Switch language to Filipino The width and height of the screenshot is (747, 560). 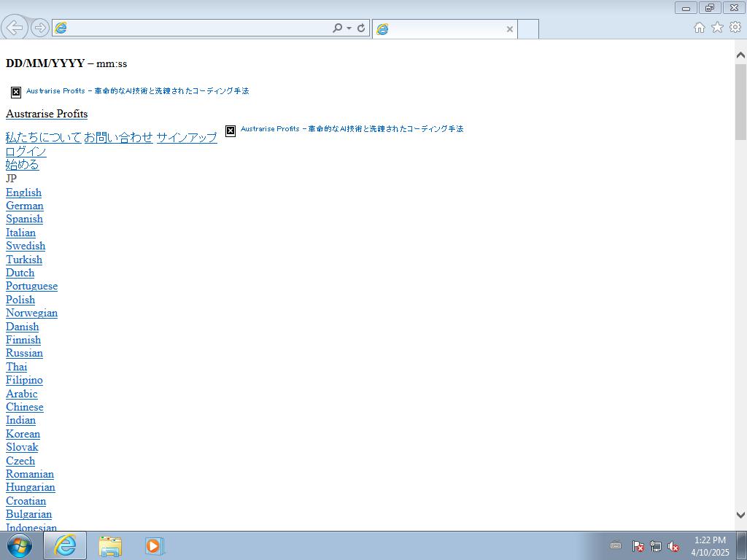point(24,380)
